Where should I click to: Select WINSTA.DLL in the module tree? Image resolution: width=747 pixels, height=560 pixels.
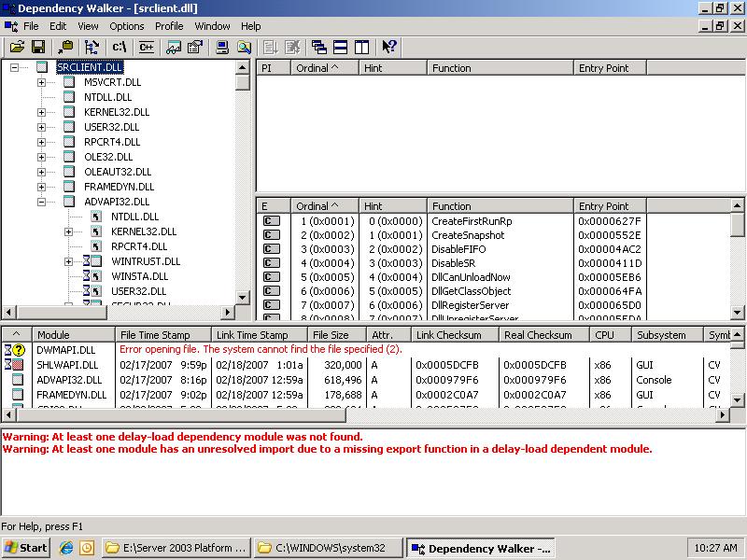click(x=139, y=276)
